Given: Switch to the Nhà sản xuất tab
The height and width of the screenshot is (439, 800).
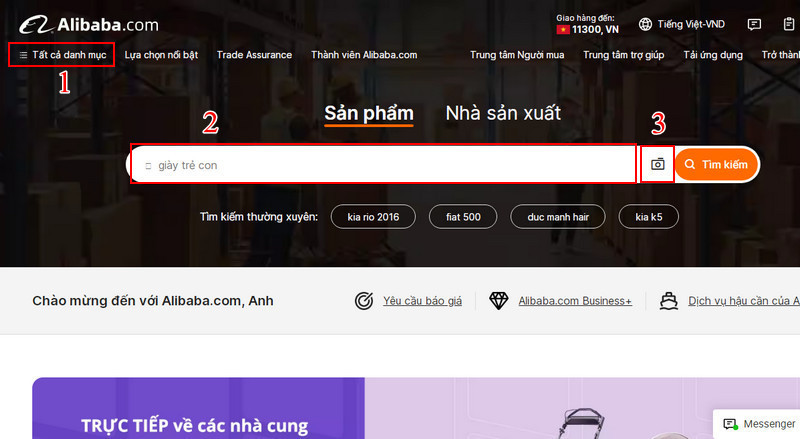Looking at the screenshot, I should [503, 113].
